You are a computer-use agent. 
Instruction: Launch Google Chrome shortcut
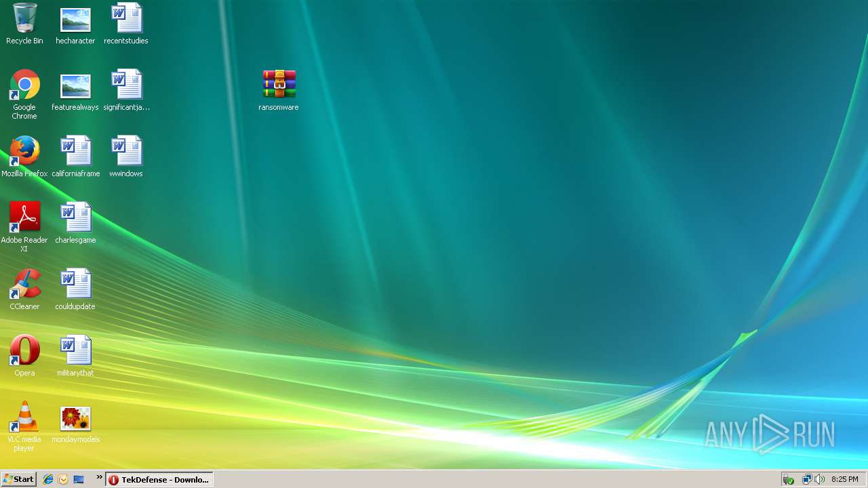(x=24, y=94)
